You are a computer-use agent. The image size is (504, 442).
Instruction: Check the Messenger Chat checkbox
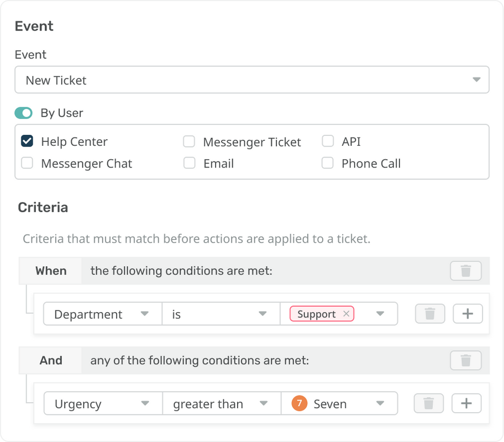(27, 163)
